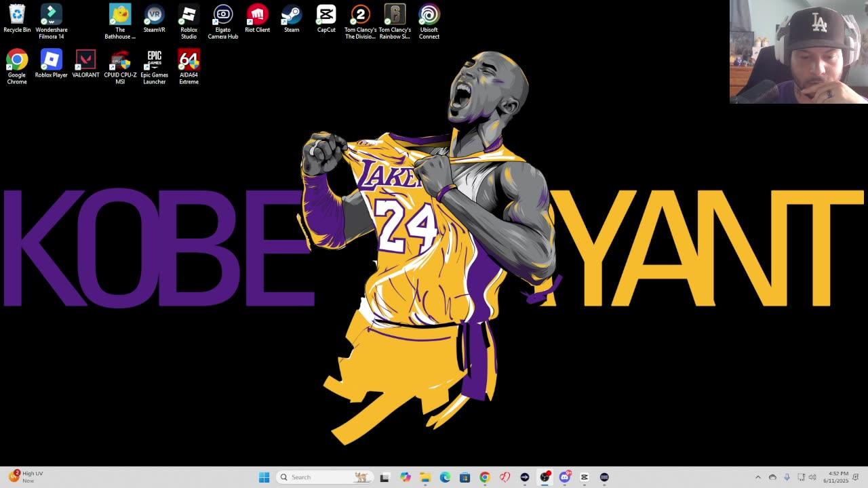Switch to OBS Studio on the taskbar

[545, 477]
